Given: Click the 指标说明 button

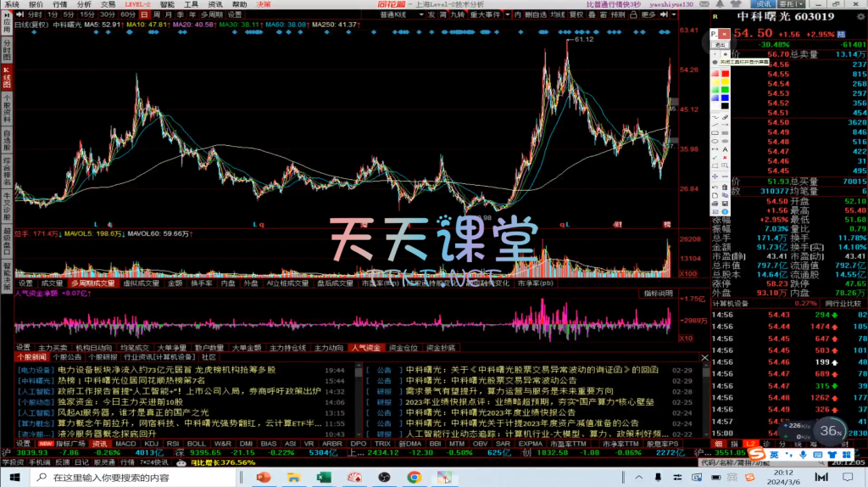Looking at the screenshot, I should tap(658, 293).
